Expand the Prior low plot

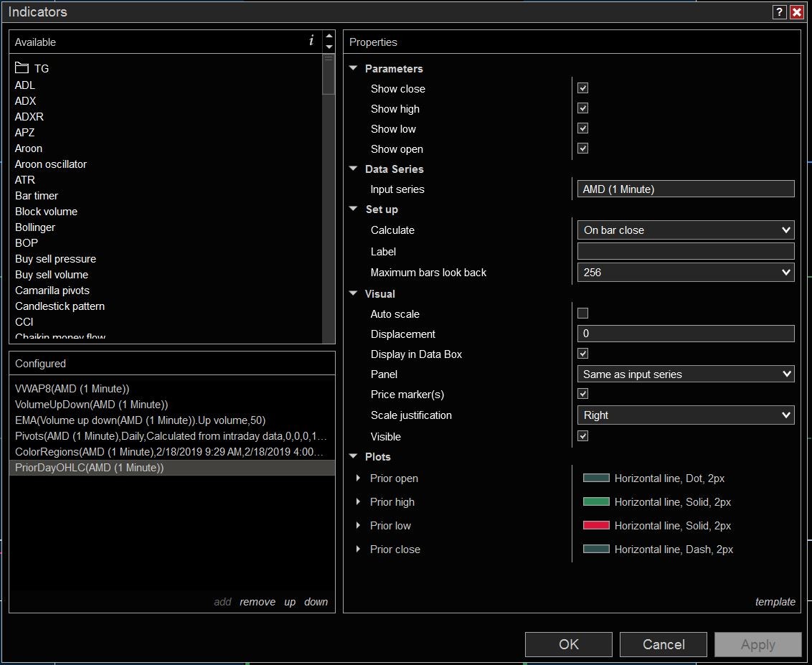coord(358,525)
